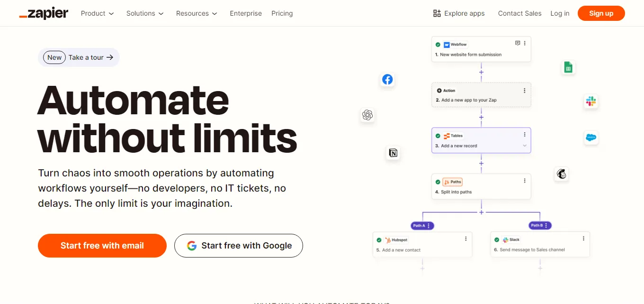This screenshot has height=304, width=644.
Task: Click the Salesforce cloud icon
Action: pos(590,138)
